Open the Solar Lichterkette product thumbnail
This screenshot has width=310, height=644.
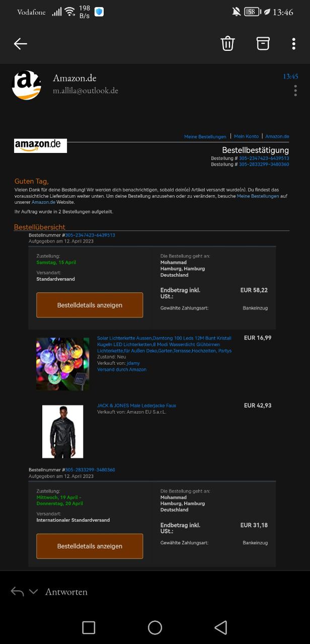point(62,364)
